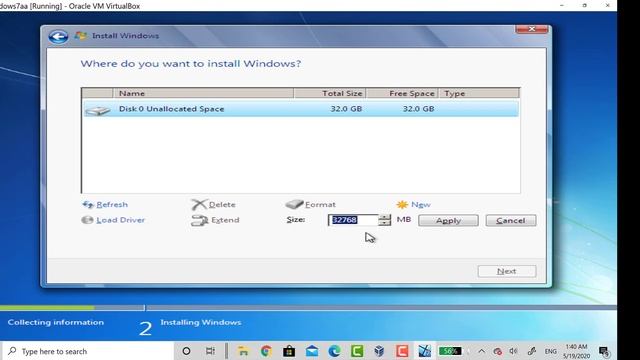Click the 32.0 GB free space value
640x360 pixels.
[x=418, y=109]
